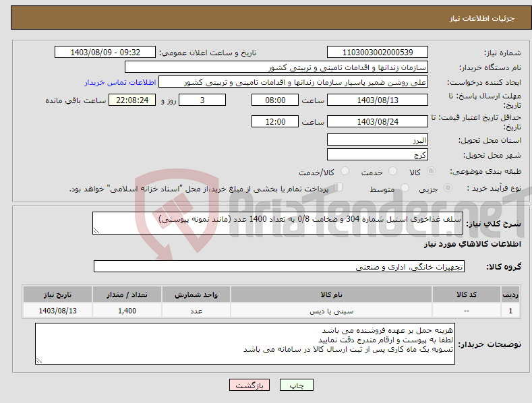
Task: Click the سینی یا دیس item cell
Action: [331, 311]
